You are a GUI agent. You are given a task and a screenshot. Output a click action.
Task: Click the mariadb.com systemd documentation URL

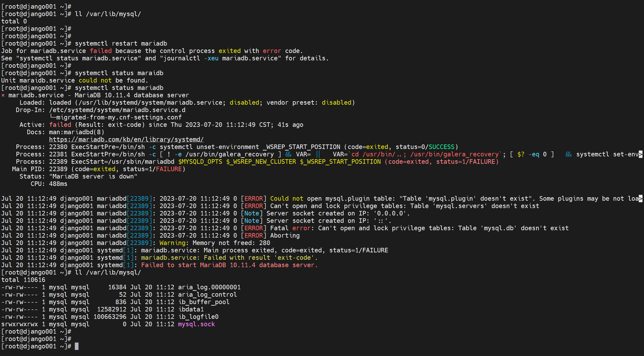tap(126, 139)
